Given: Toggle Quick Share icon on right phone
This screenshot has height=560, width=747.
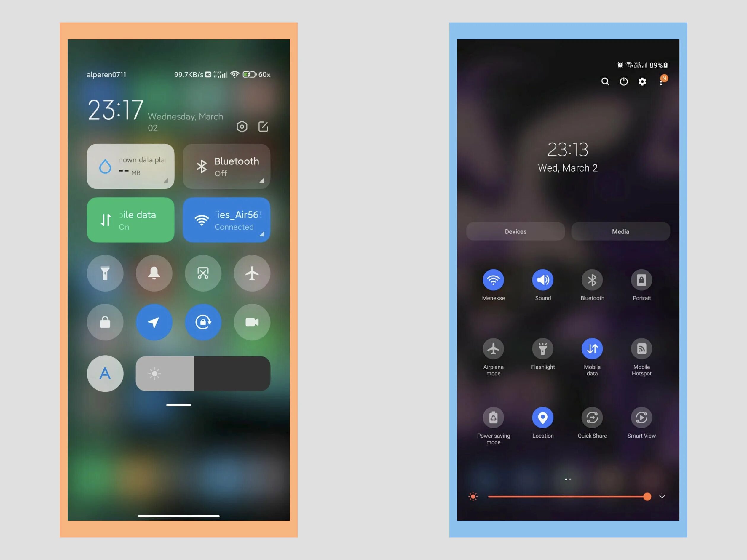Looking at the screenshot, I should coord(592,418).
